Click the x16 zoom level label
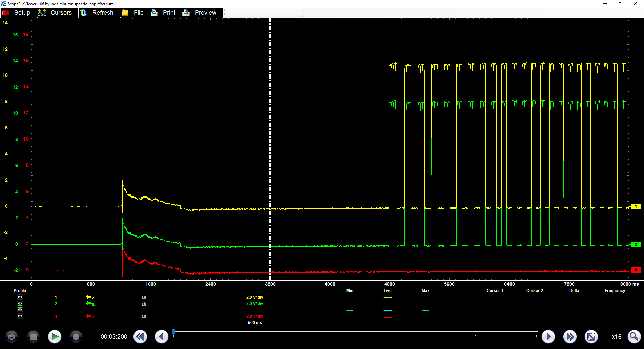 click(616, 337)
